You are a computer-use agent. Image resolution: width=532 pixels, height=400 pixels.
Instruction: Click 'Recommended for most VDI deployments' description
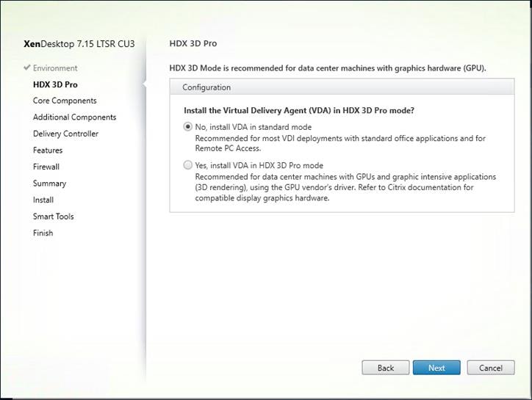340,143
